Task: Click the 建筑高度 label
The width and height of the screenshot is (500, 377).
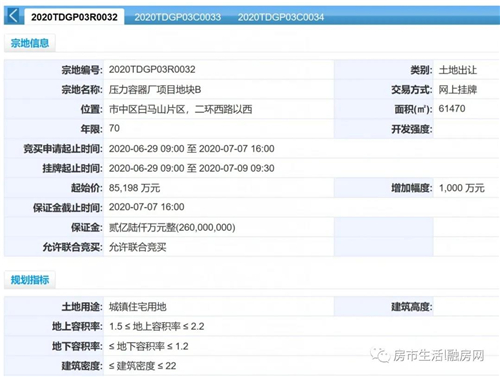Action: click(x=412, y=307)
